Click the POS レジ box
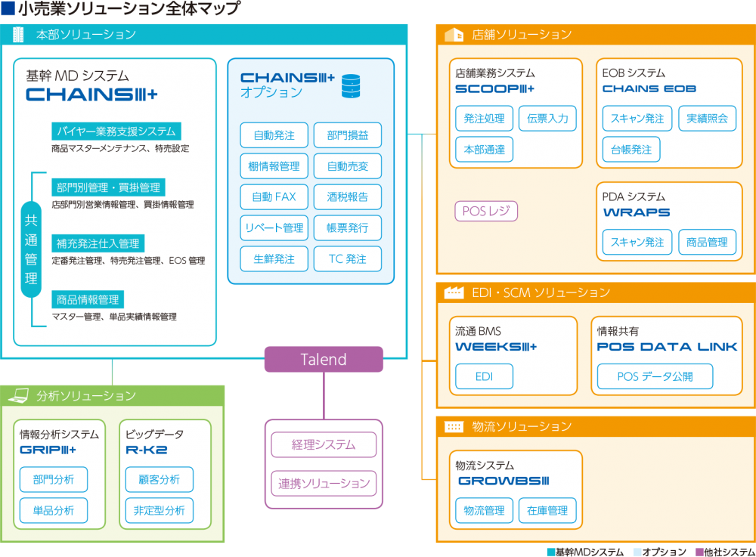756x557 pixels. (x=486, y=211)
